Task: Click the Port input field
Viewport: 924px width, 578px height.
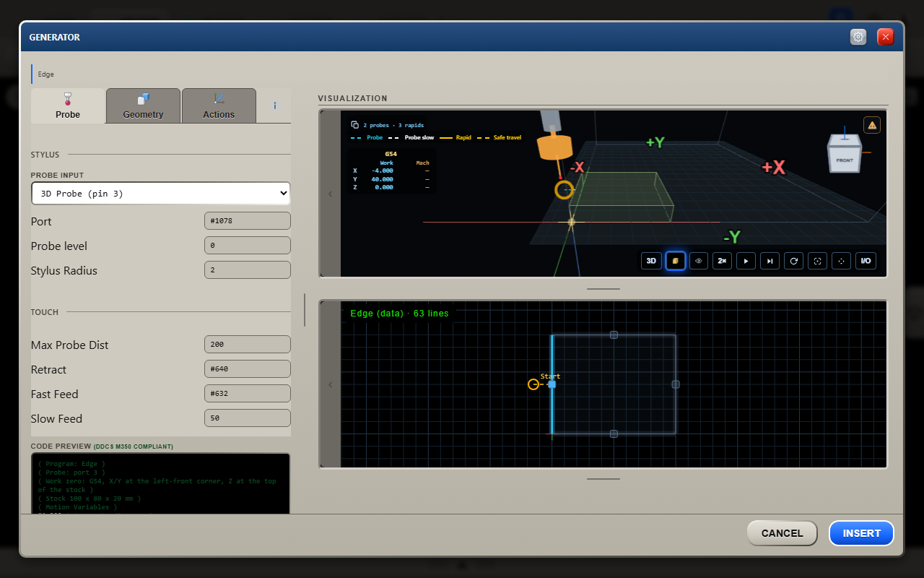Action: [x=248, y=221]
